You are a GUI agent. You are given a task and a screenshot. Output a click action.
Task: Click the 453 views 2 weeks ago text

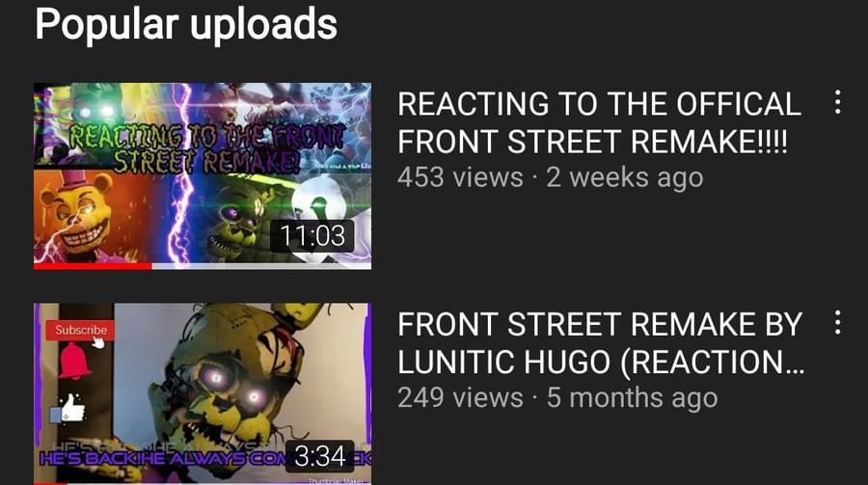click(x=551, y=177)
